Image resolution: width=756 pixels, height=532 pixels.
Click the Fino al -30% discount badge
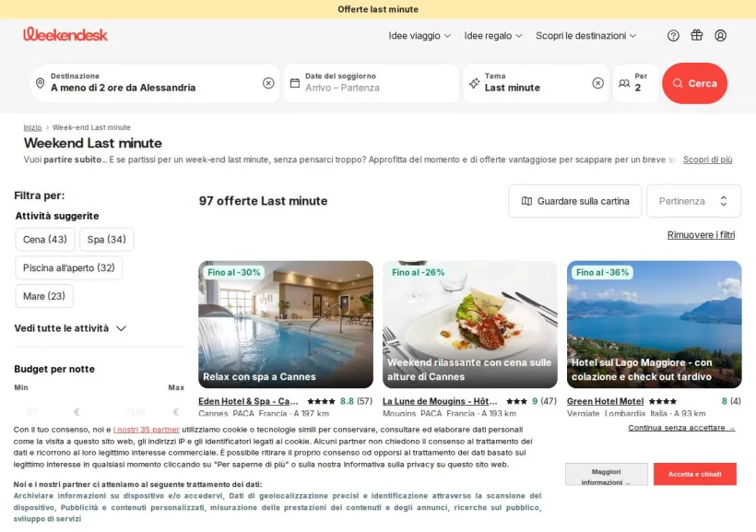(x=234, y=273)
